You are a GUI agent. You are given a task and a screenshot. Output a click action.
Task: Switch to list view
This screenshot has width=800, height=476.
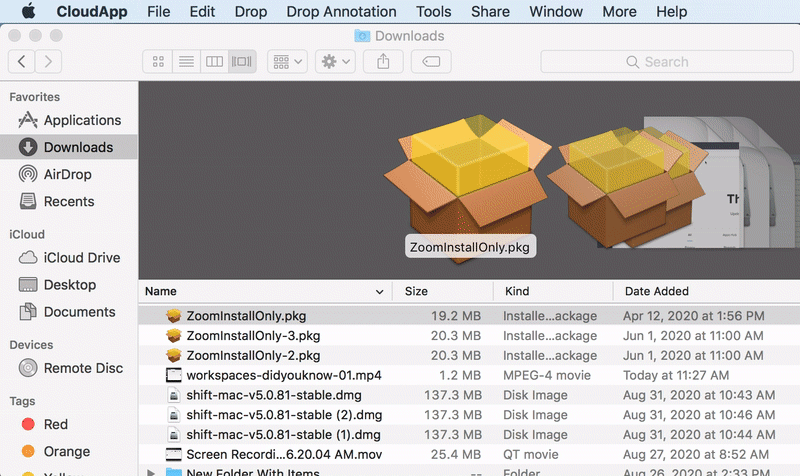click(x=186, y=62)
